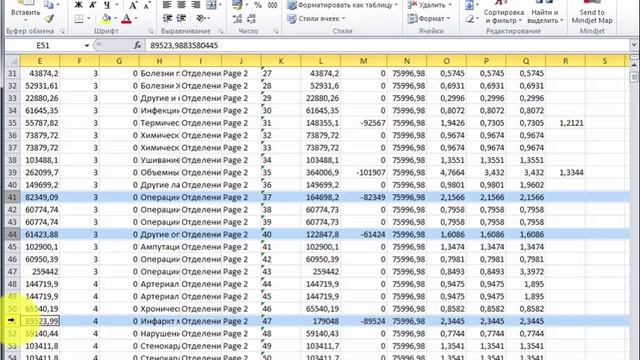
Task: Align text to the right
Action: point(196,5)
